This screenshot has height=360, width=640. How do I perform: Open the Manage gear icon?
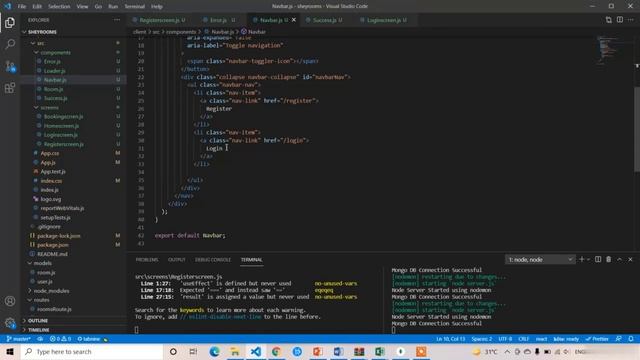tap(10, 323)
